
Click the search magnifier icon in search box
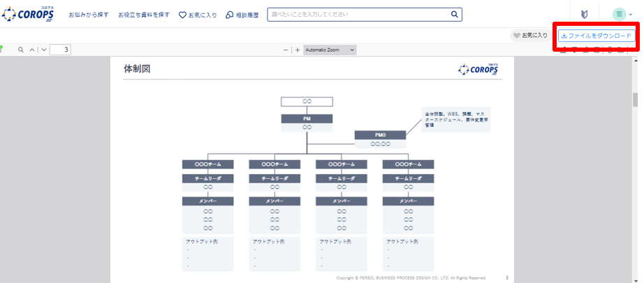point(455,14)
